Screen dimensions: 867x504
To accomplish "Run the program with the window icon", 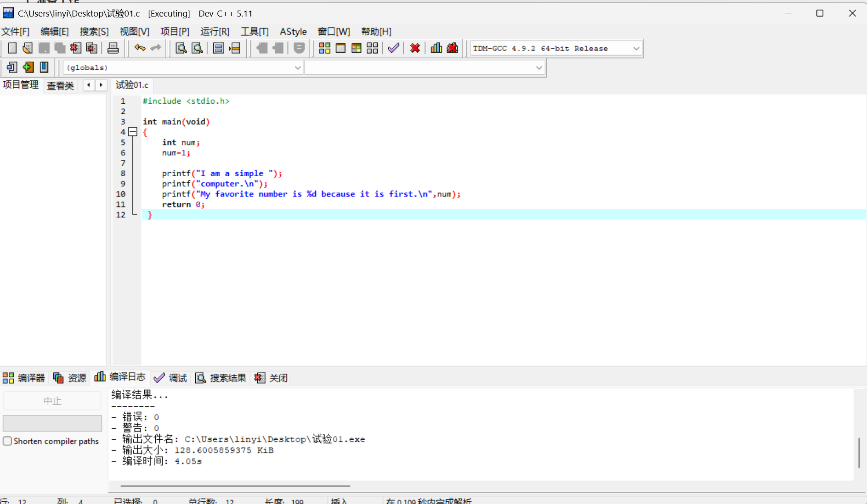I will (340, 48).
